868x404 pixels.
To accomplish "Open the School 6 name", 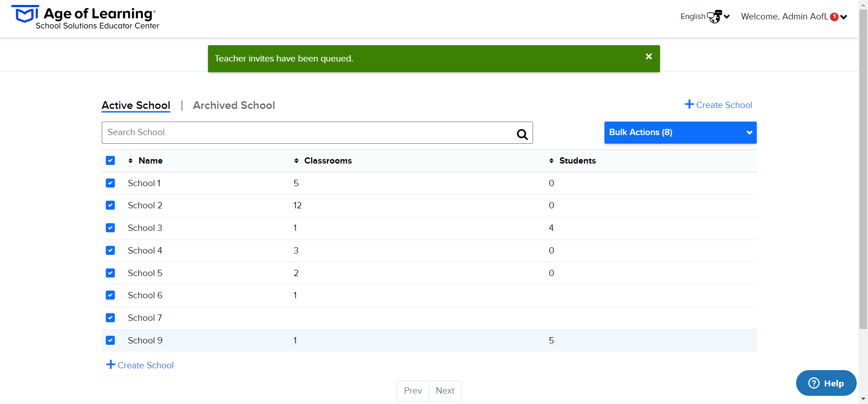I will (145, 295).
